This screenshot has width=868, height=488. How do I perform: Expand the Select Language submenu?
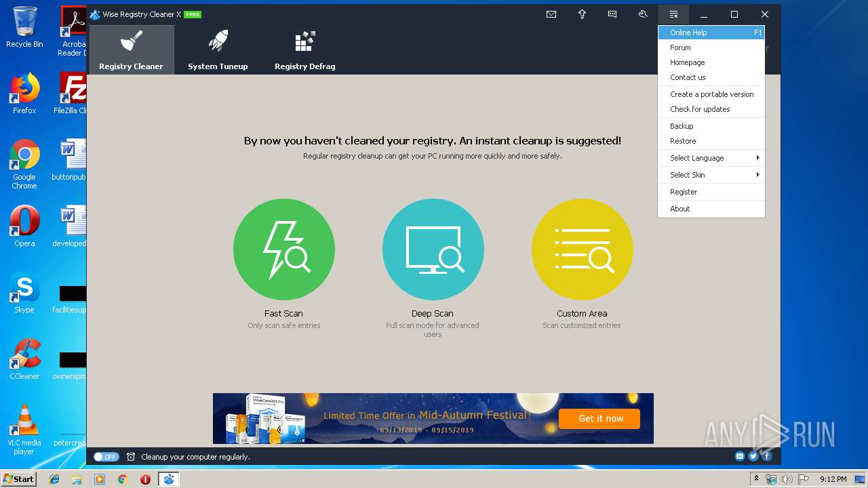pos(711,158)
